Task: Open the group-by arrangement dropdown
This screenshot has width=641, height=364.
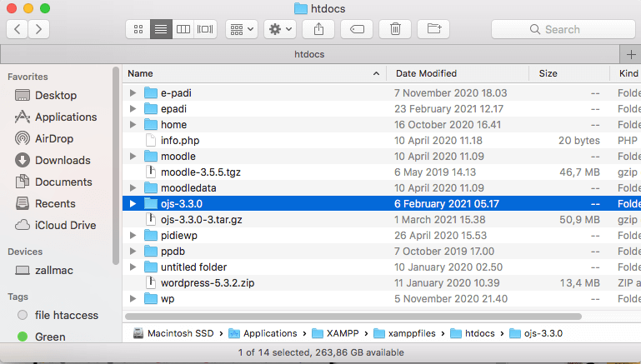Action: point(242,29)
